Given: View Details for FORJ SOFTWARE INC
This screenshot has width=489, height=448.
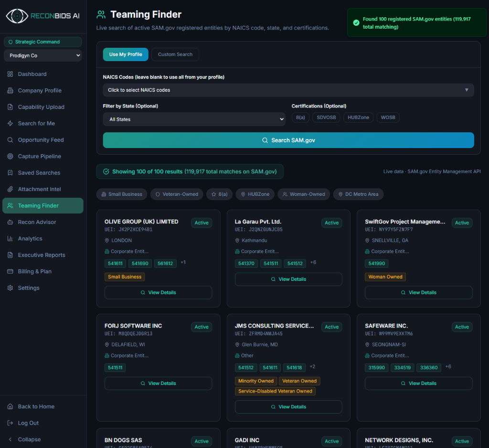Looking at the screenshot, I should point(158,384).
